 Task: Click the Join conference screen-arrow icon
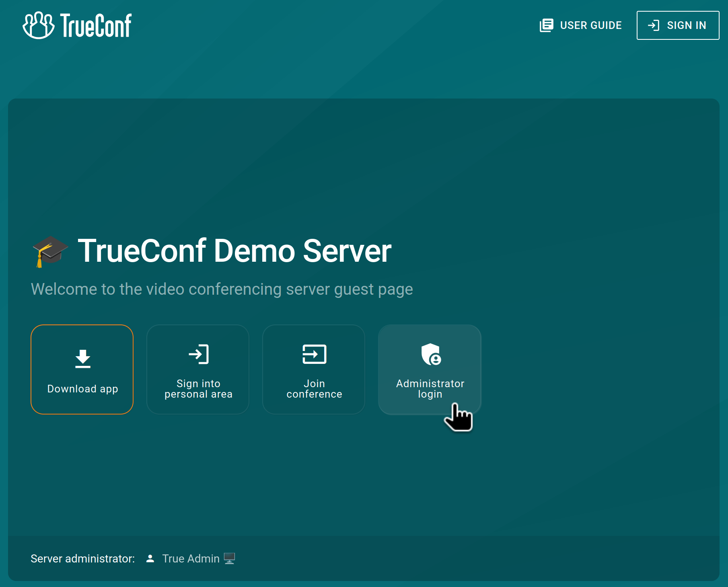click(x=314, y=354)
